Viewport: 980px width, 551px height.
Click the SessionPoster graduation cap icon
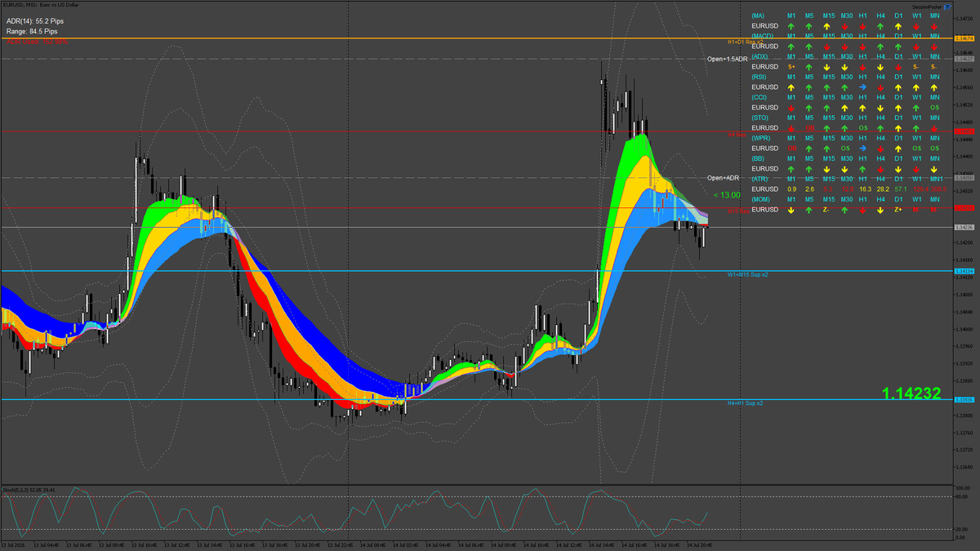(x=947, y=7)
